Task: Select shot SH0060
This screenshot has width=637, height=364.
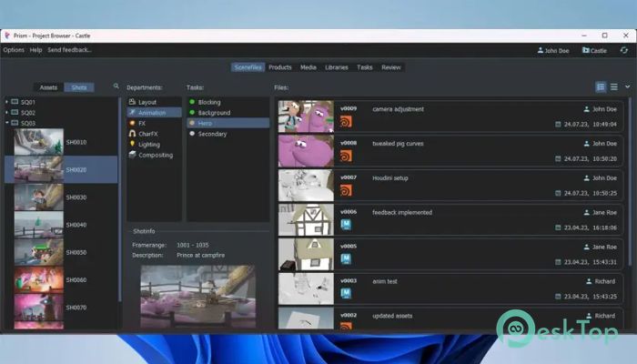Action: click(61, 280)
